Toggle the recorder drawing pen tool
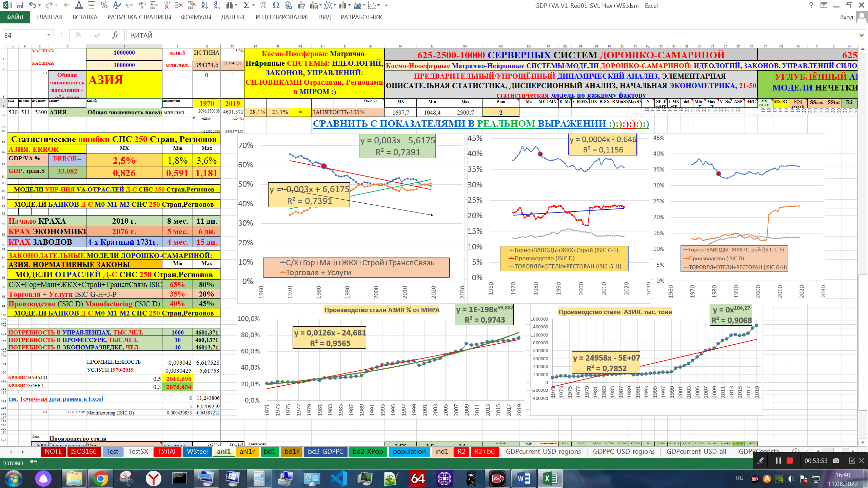 tap(761, 461)
